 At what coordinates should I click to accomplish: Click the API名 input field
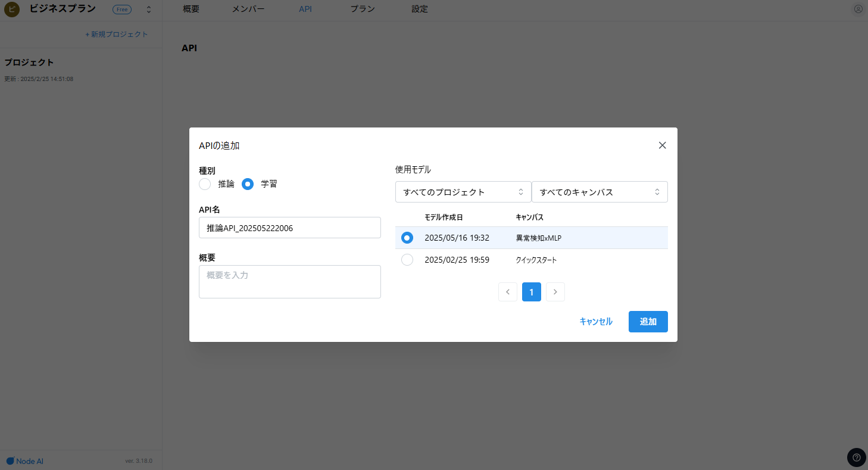pos(289,228)
